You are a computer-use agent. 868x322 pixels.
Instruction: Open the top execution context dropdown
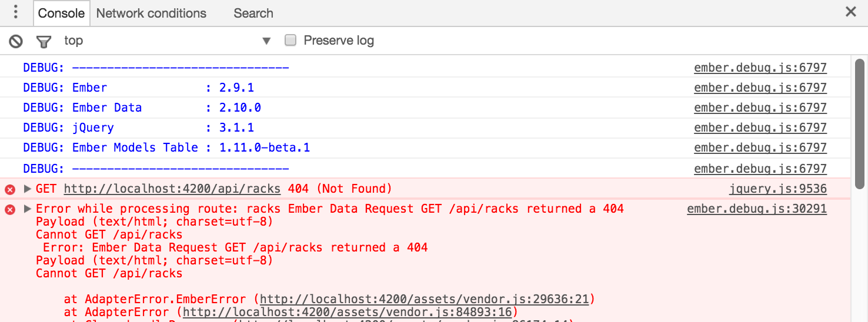(167, 41)
